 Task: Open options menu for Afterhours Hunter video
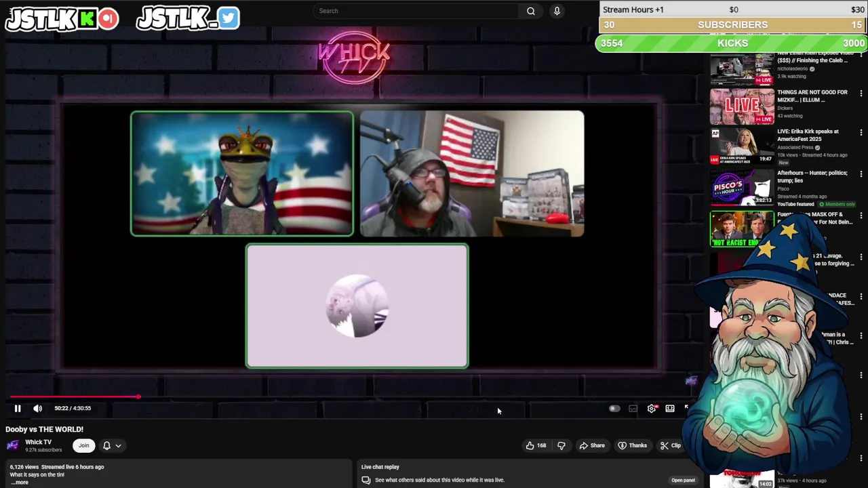pyautogui.click(x=861, y=174)
